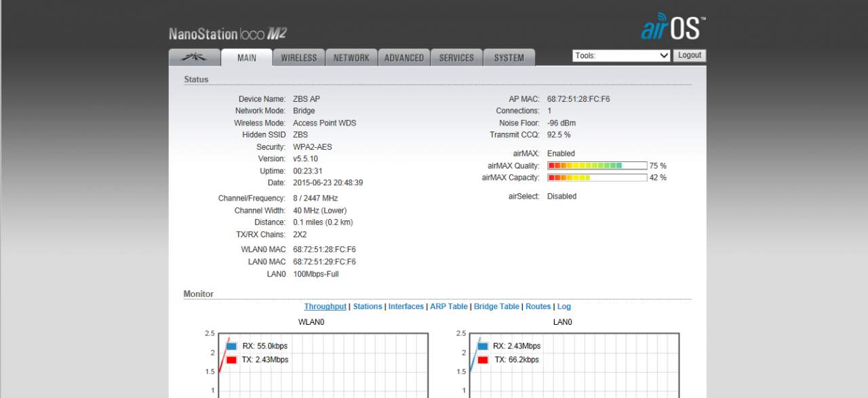This screenshot has height=398, width=868.
Task: Click the blue RX legend swatch in LAN0
Action: pos(483,346)
